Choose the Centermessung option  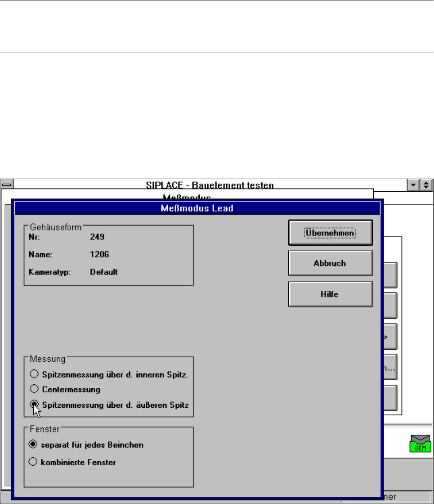65,389
